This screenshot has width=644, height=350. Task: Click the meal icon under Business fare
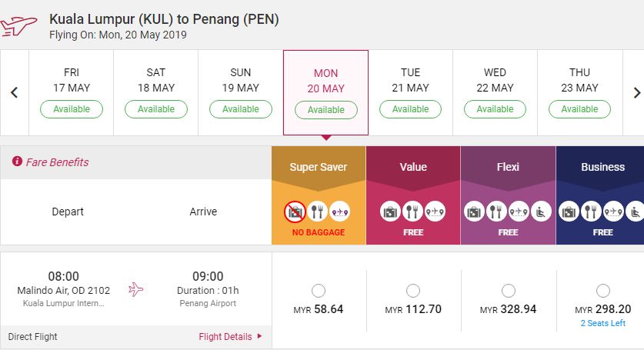(592, 211)
